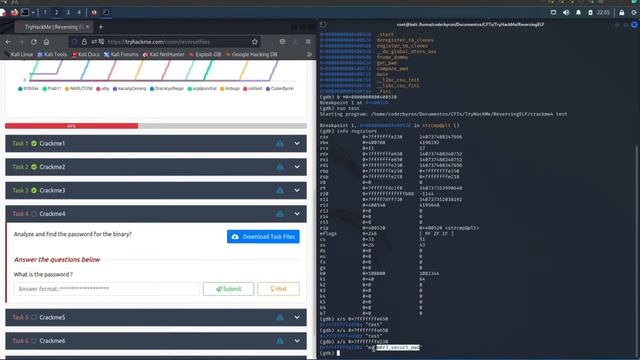Go forward in Firefox
640x360 pixels.
tap(21, 42)
